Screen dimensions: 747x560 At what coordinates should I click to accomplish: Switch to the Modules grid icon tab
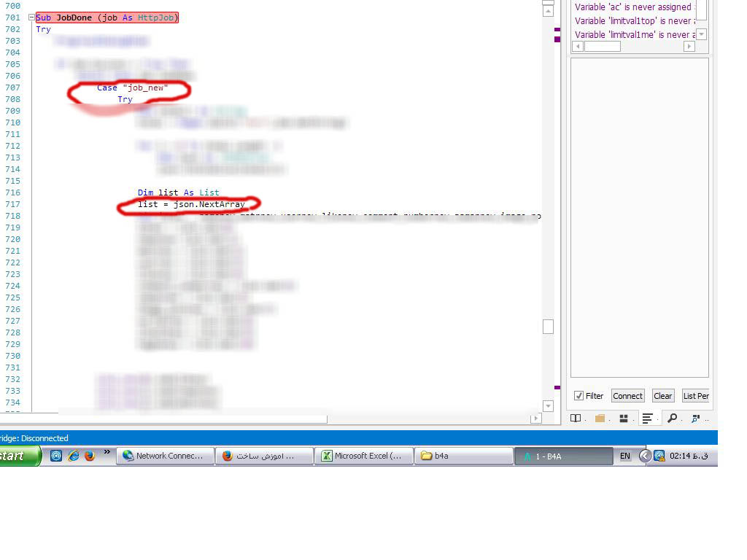624,419
